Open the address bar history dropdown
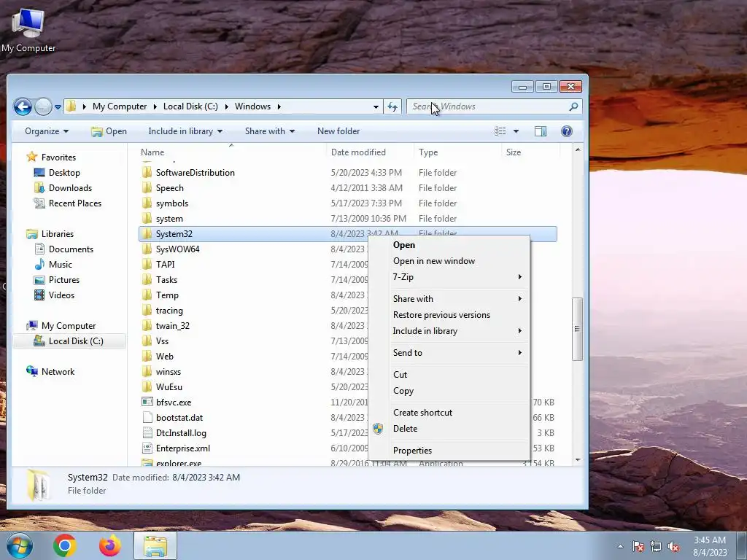Image resolution: width=747 pixels, height=560 pixels. tap(376, 106)
